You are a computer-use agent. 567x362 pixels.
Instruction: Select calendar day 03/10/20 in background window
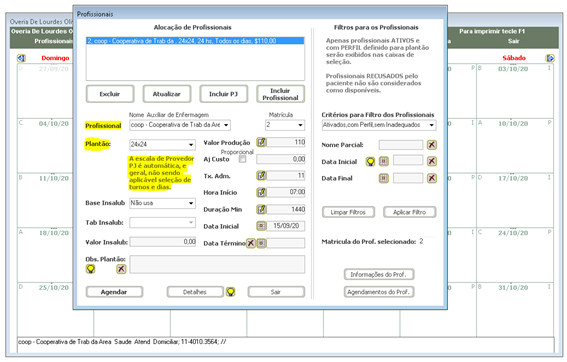(x=513, y=69)
